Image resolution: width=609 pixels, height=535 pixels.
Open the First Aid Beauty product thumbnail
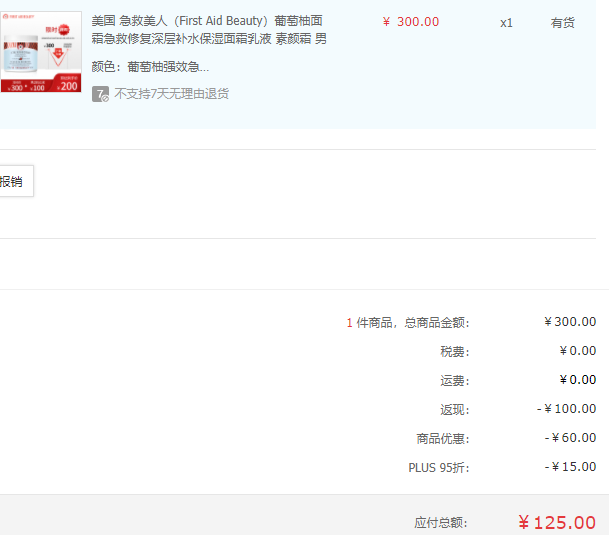pos(41,52)
